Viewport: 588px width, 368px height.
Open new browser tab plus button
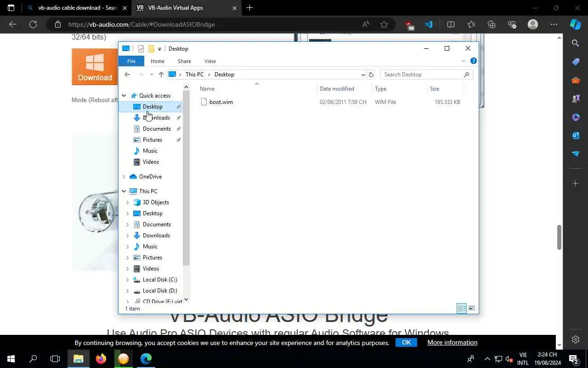tap(249, 8)
